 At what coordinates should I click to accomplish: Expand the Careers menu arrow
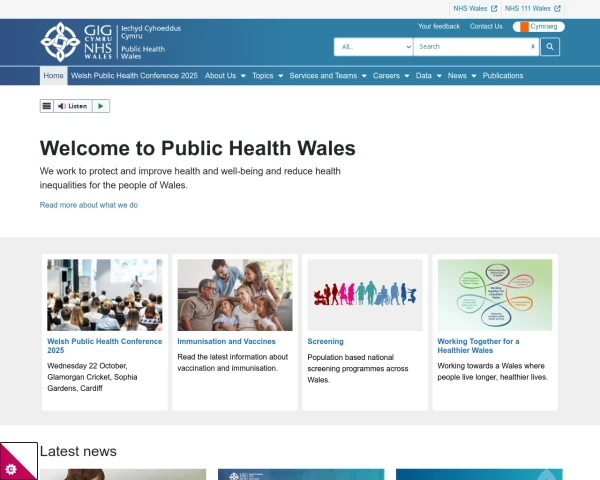(407, 76)
